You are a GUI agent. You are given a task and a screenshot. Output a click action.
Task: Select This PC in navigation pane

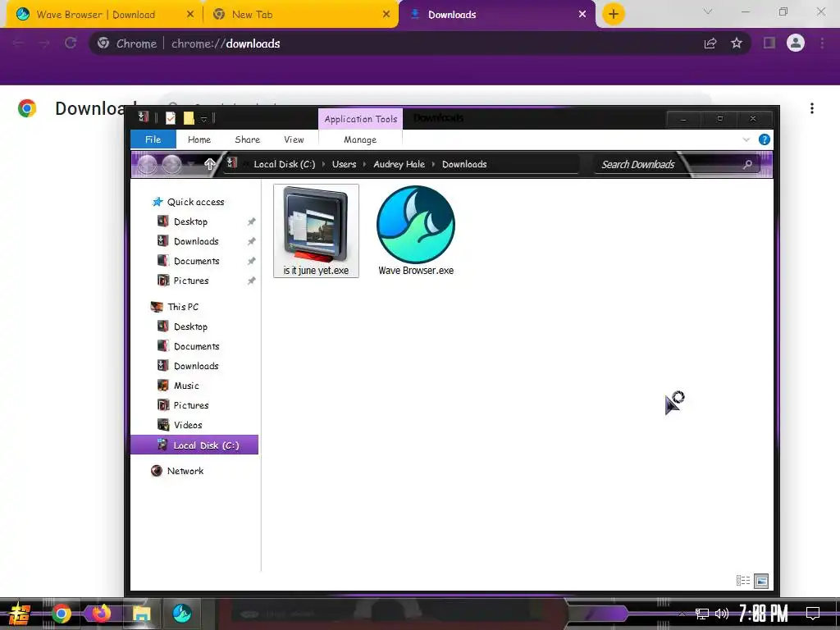pos(183,307)
